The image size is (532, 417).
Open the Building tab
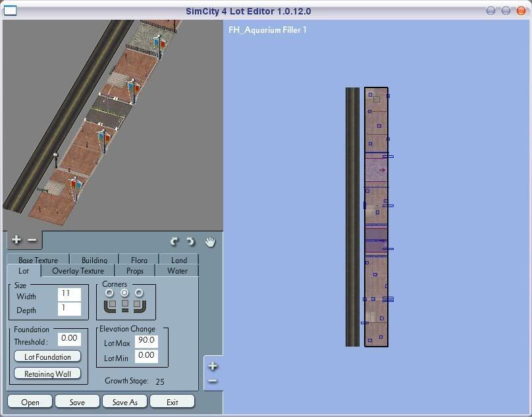click(94, 259)
